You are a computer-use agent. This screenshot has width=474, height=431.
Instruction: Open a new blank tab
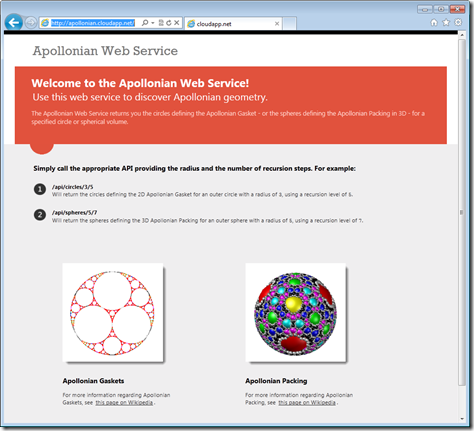(x=289, y=24)
